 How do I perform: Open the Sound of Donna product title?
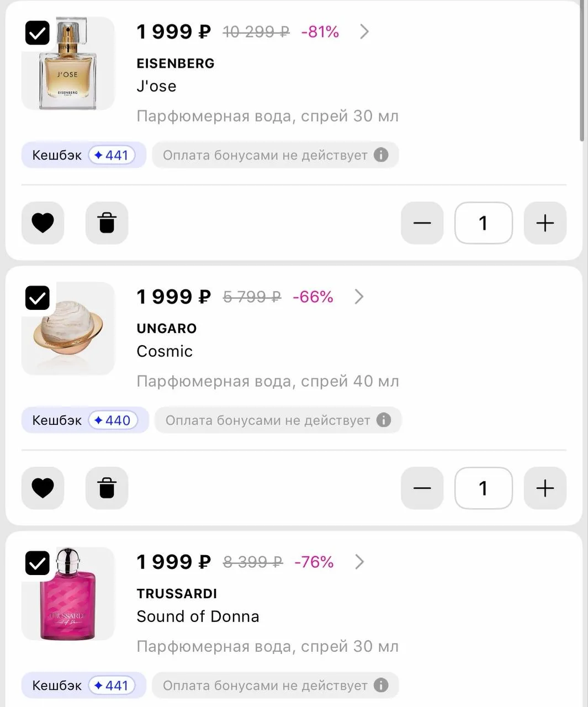[198, 616]
